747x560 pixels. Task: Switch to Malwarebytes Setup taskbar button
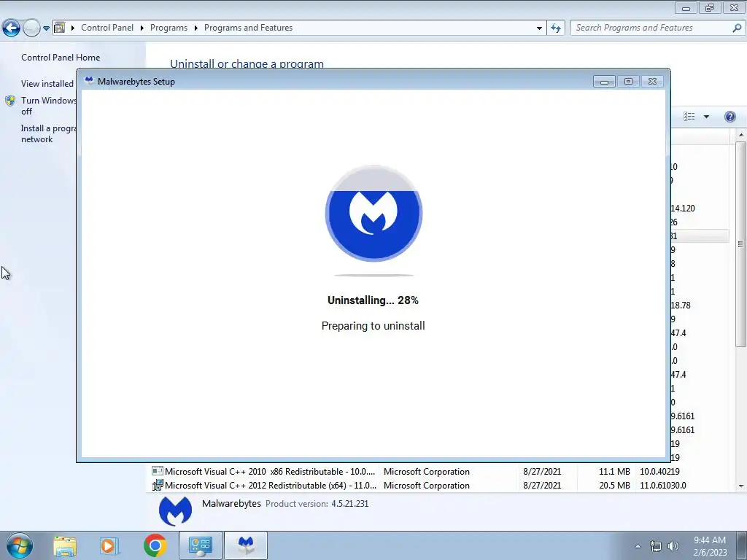pos(246,545)
